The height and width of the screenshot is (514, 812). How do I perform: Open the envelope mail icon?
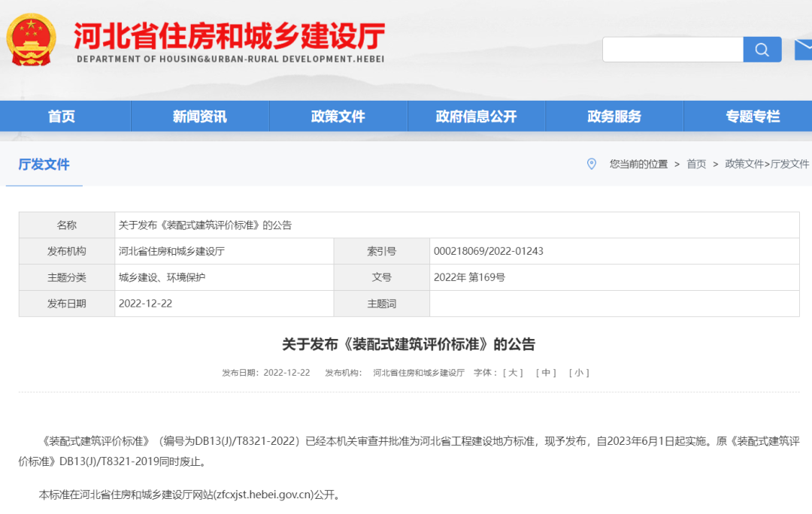coord(802,50)
